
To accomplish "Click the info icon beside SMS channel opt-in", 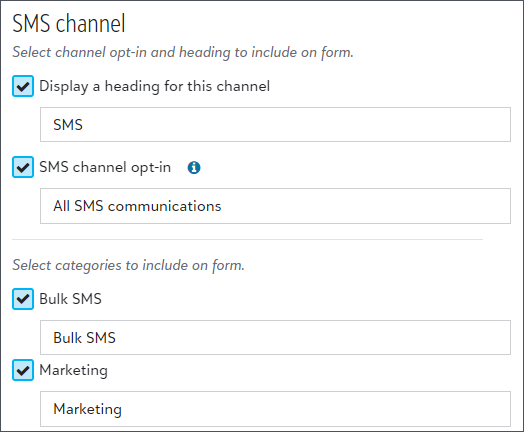I will pyautogui.click(x=194, y=167).
